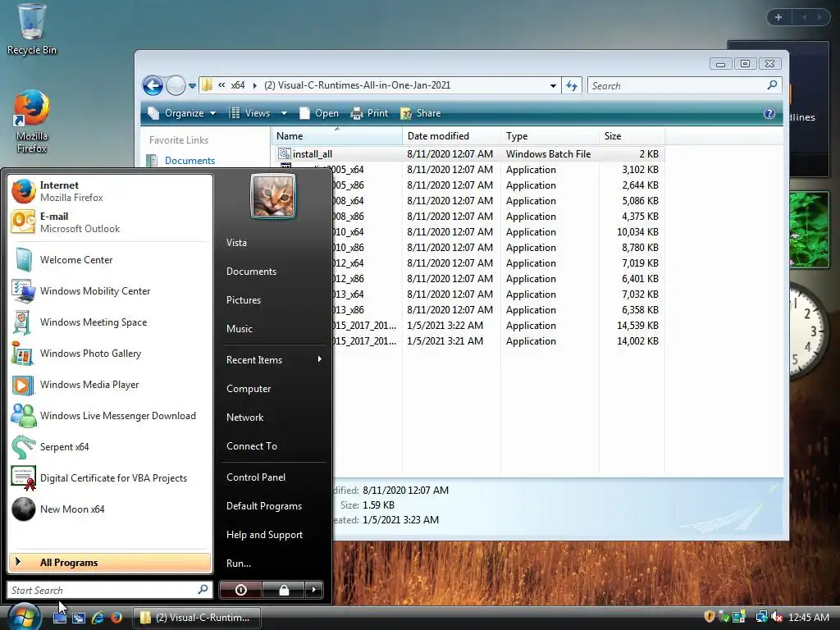Open Welcome Center in Start menu

coord(111,260)
